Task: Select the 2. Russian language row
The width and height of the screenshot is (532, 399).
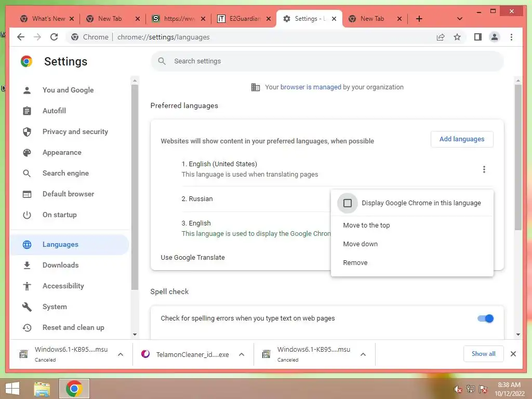Action: (x=256, y=199)
